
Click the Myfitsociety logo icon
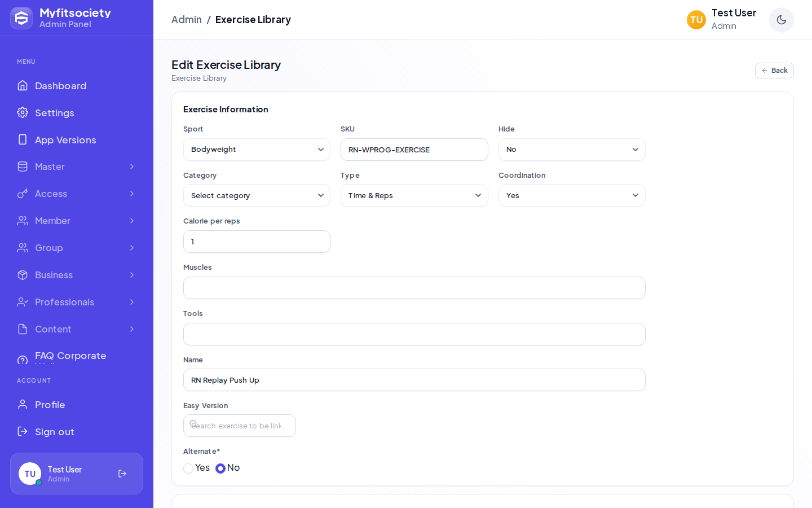pyautogui.click(x=21, y=18)
